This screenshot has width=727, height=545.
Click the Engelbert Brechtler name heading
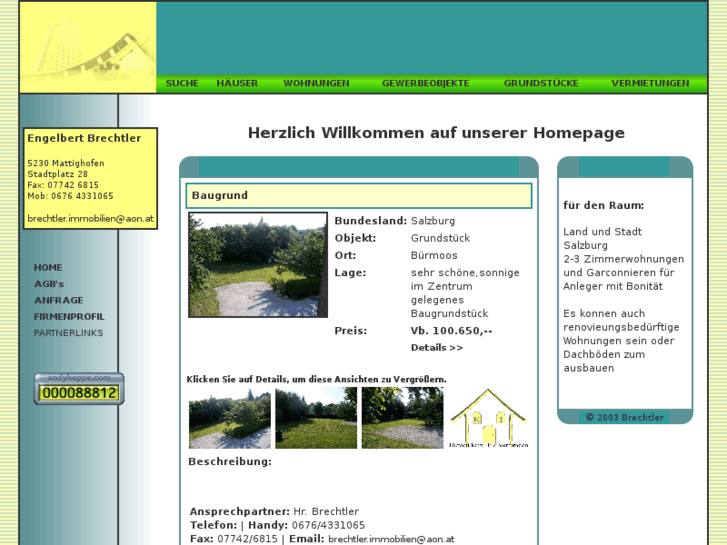point(84,138)
